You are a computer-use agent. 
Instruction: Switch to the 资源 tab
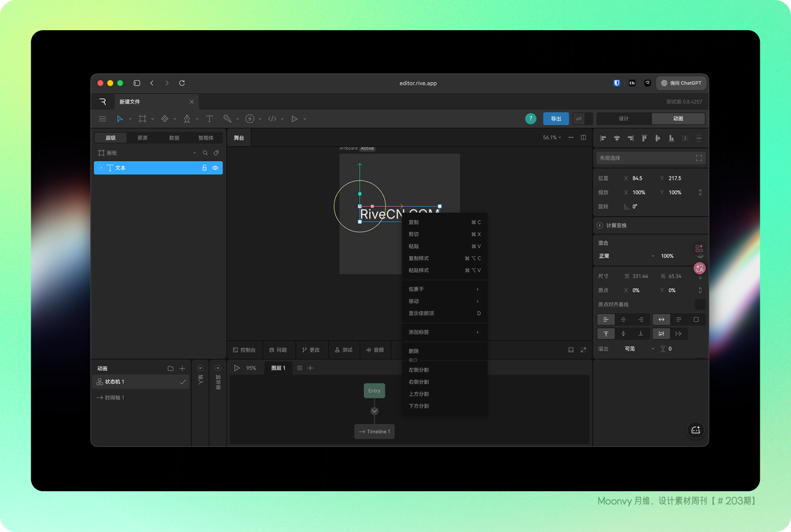[142, 138]
